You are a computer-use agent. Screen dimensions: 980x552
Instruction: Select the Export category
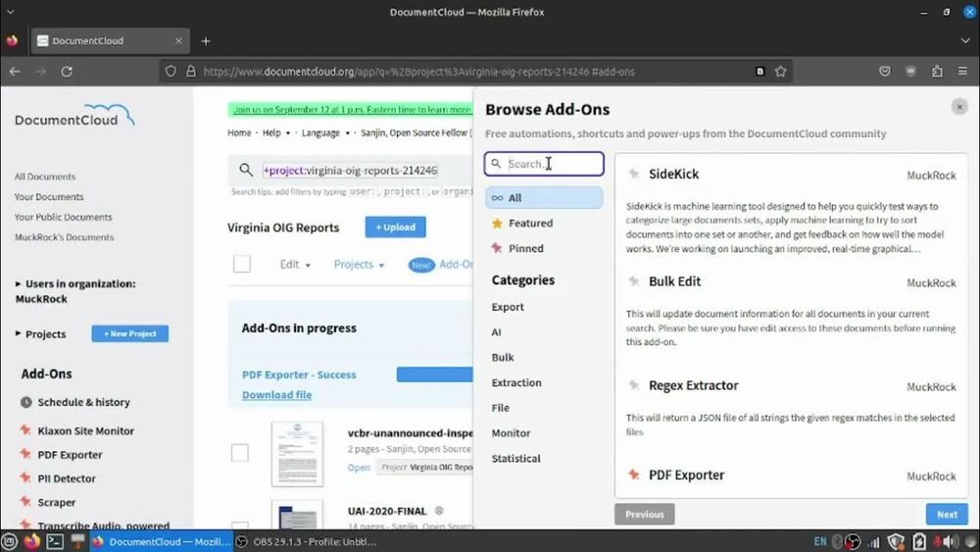[508, 307]
